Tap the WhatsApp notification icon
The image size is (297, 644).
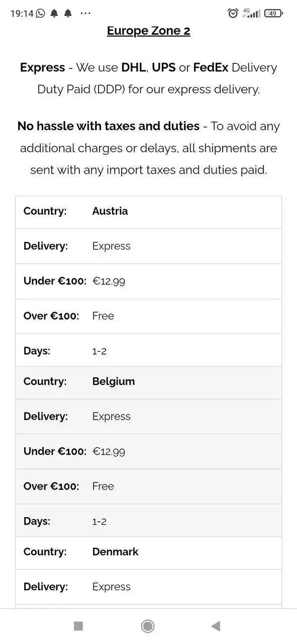(40, 14)
